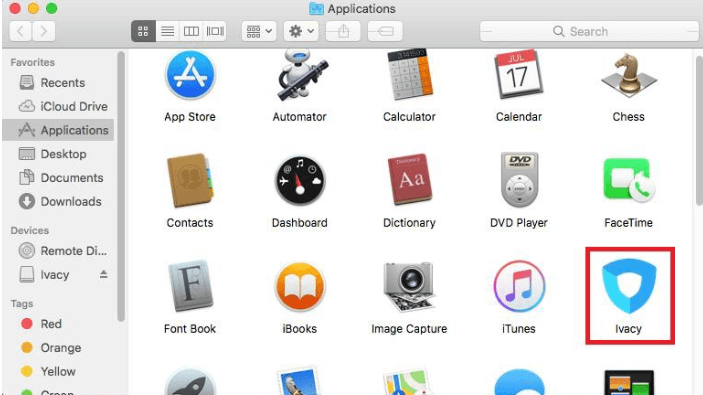Select the iBooks app icon
Image resolution: width=703 pixels, height=395 pixels.
point(299,286)
